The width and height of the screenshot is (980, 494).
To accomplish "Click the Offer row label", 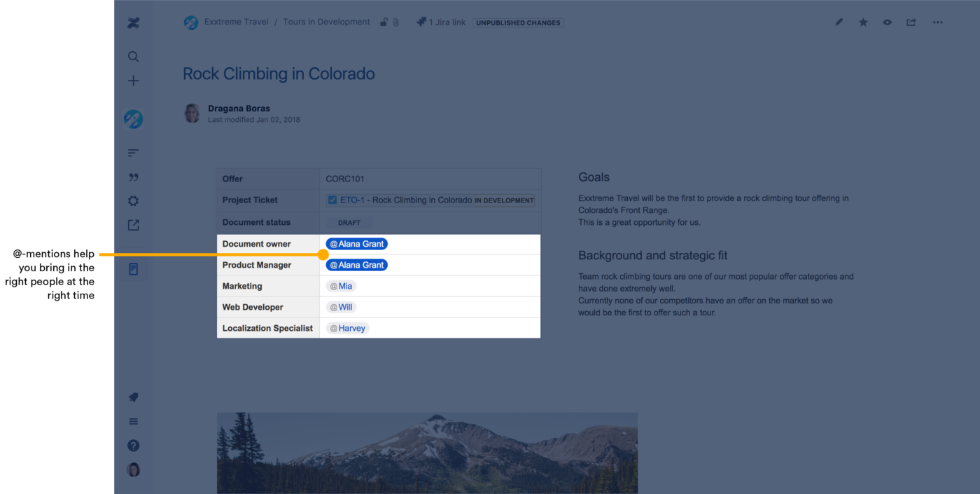I will point(232,179).
